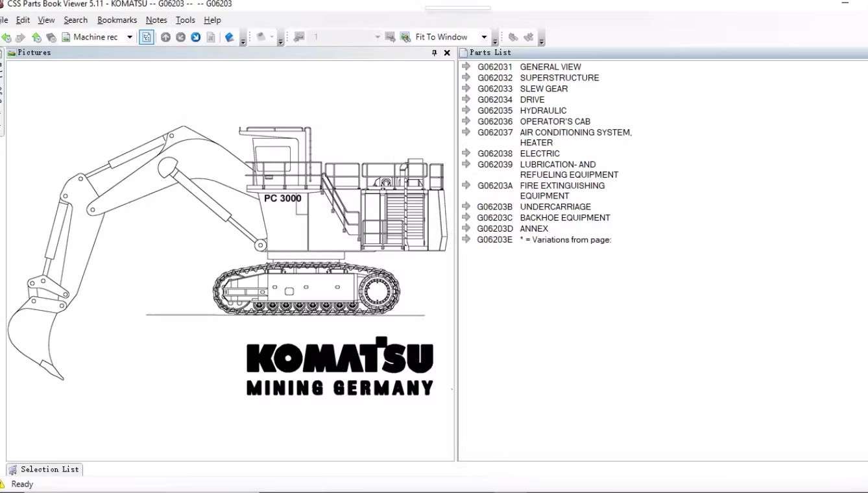Toggle the highlighted tree view toolbar button

click(147, 38)
